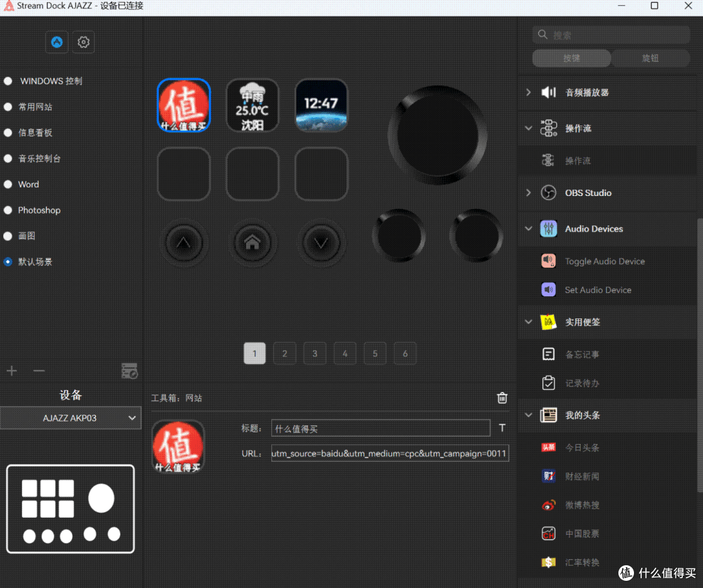Screen dimensions: 703x588
Task: Go to page 1
Action: pos(255,354)
